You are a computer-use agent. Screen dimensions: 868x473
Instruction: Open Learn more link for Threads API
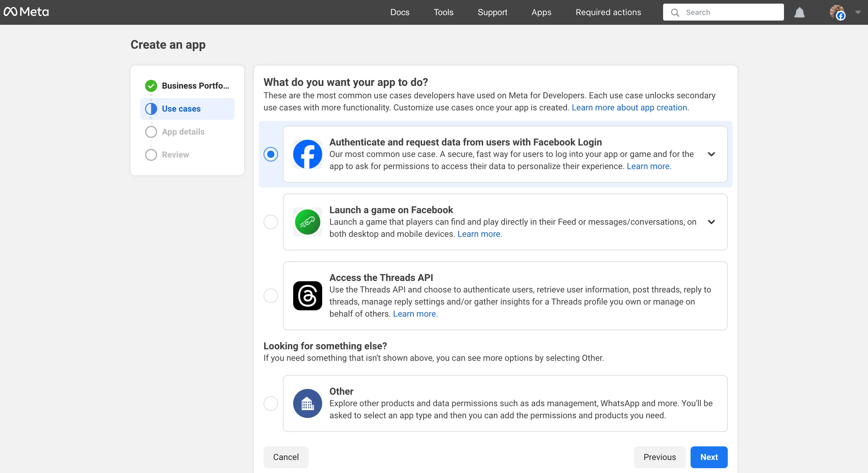(x=416, y=314)
